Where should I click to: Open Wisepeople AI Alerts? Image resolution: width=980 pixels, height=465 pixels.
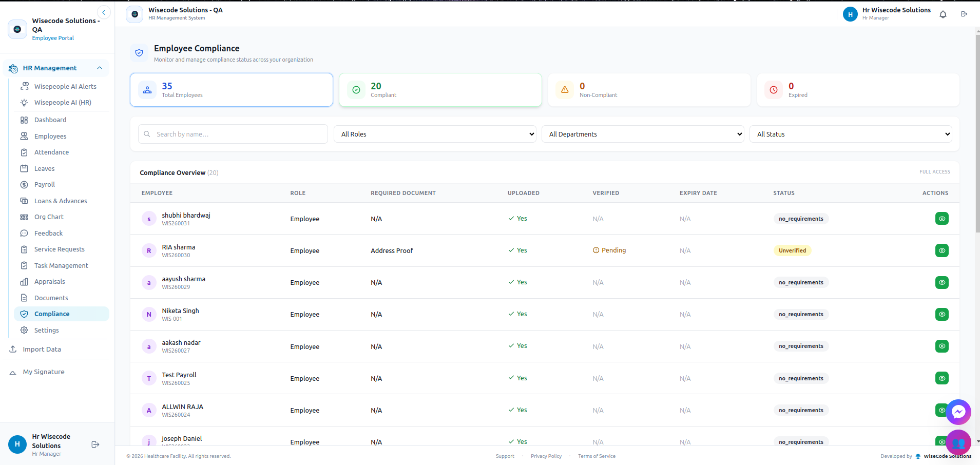click(x=62, y=86)
